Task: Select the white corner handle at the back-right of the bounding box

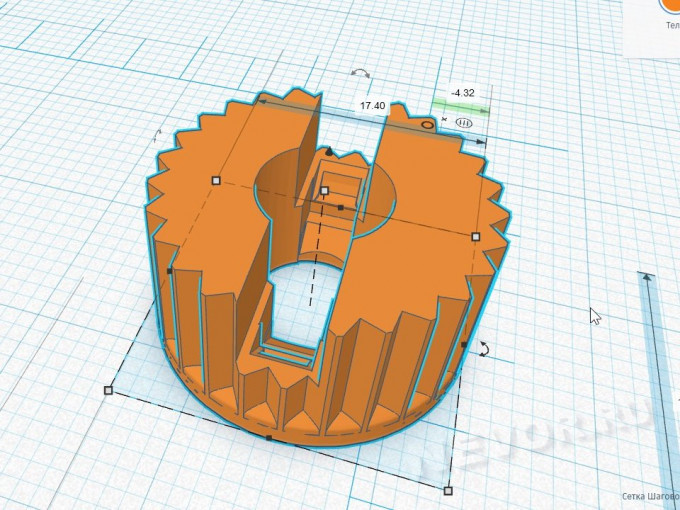Action: tap(476, 236)
